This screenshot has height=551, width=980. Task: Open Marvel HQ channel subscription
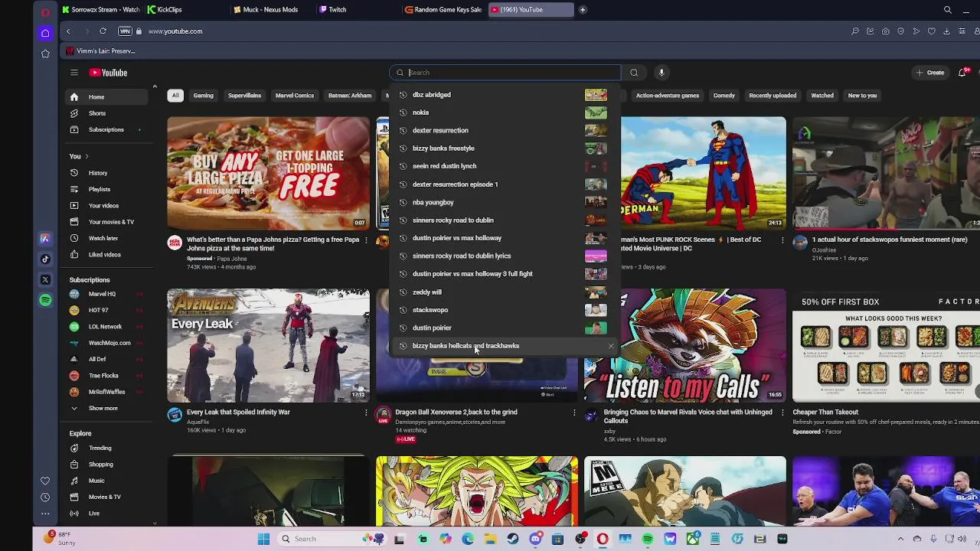(x=106, y=294)
